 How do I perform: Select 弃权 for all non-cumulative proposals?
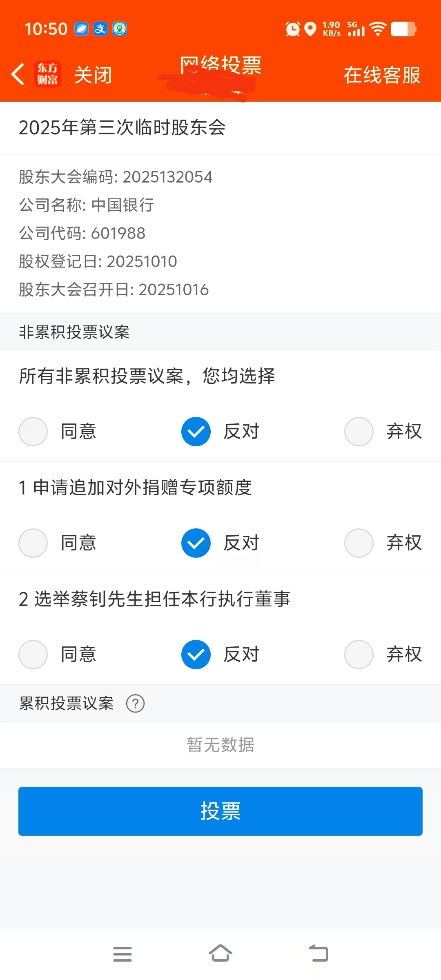point(359,432)
